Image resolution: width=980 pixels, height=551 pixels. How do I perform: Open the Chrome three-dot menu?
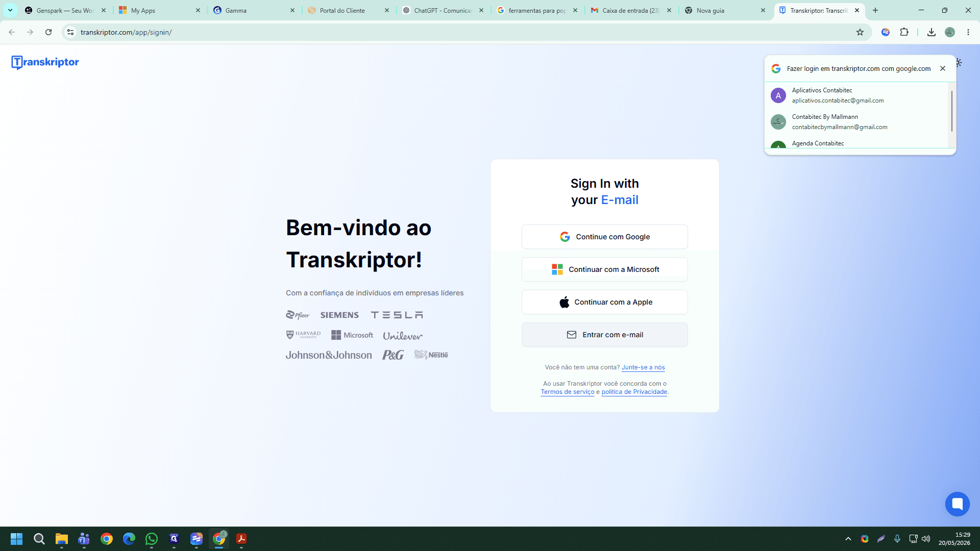(x=968, y=32)
